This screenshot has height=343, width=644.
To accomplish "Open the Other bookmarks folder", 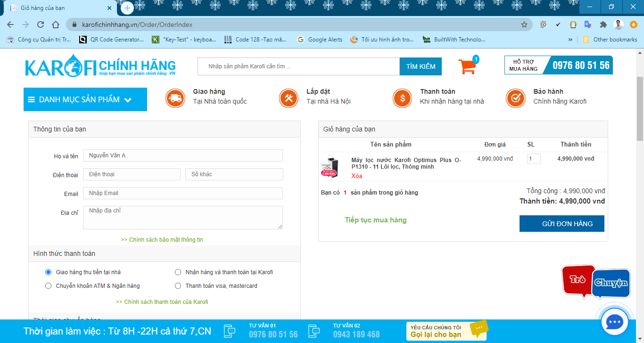I will pyautogui.click(x=610, y=40).
